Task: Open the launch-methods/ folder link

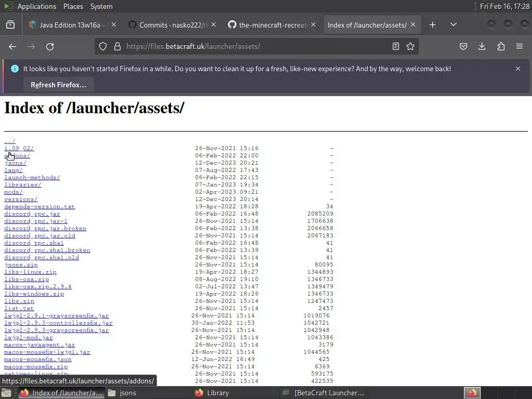Action: coord(32,178)
